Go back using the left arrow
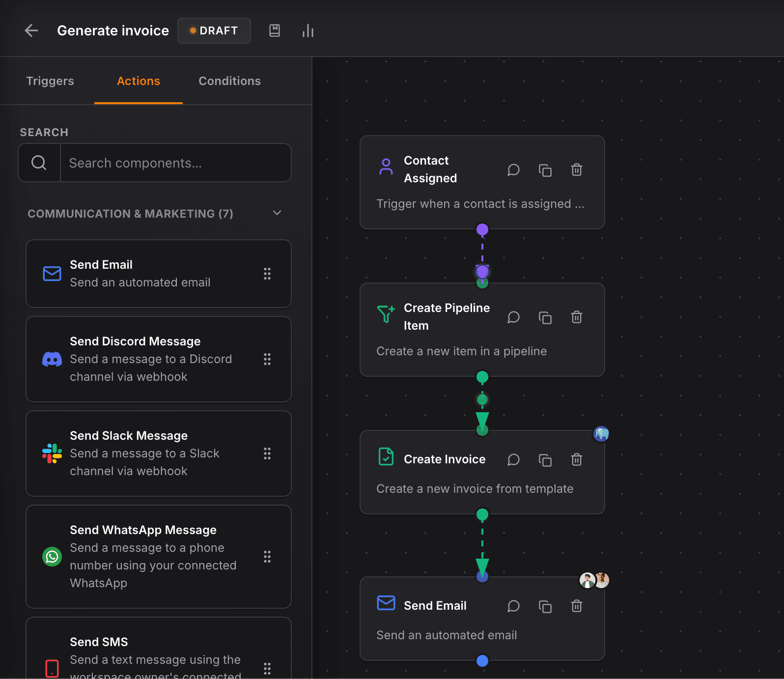Image resolution: width=784 pixels, height=679 pixels. 31,30
